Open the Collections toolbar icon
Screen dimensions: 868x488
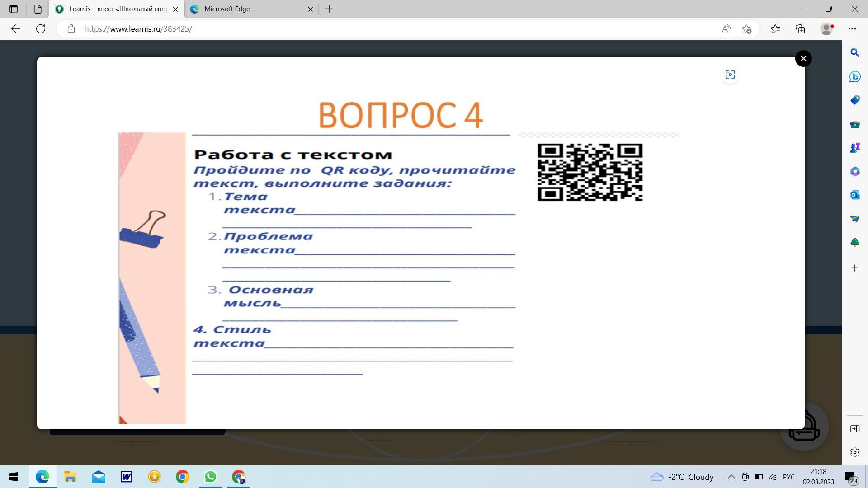(x=800, y=29)
